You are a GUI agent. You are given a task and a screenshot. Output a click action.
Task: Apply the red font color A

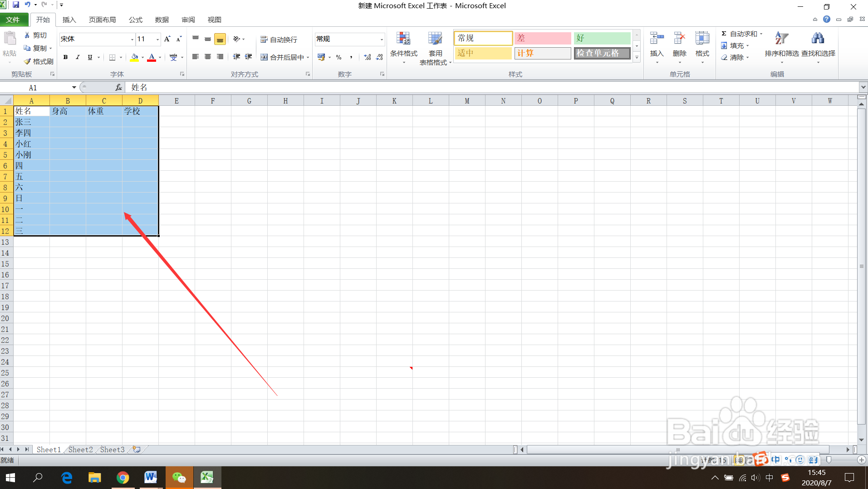coord(152,57)
